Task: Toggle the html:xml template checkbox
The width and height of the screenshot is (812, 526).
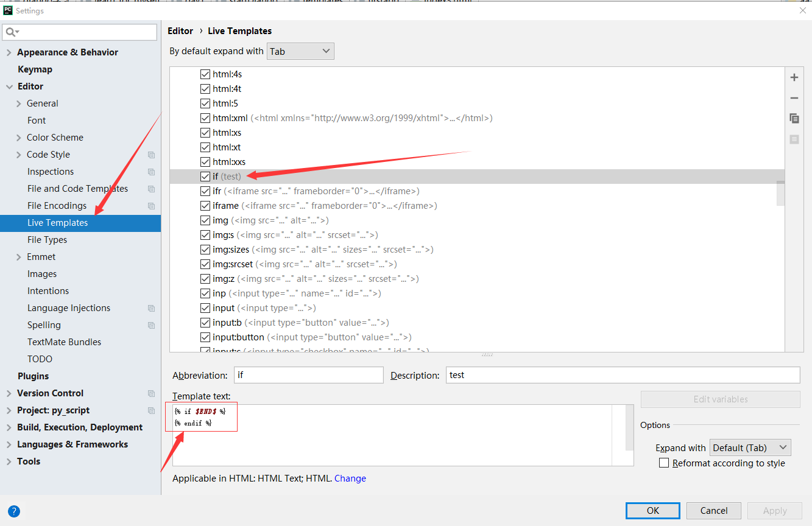Action: [x=205, y=118]
